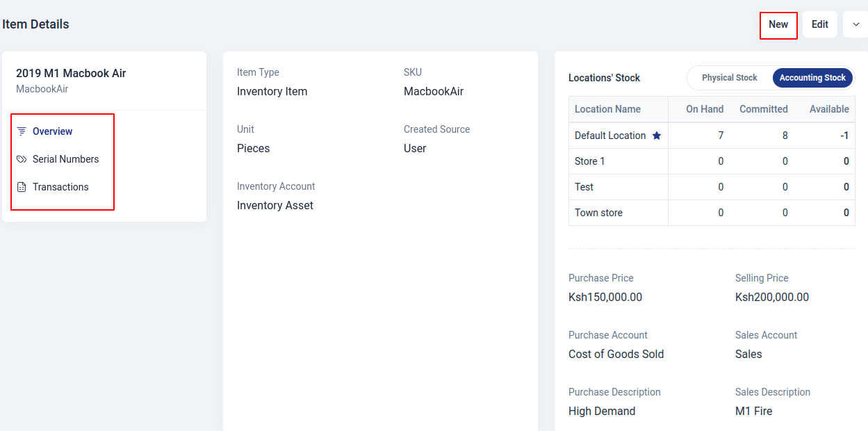Select the Store 1 row

[592, 161]
